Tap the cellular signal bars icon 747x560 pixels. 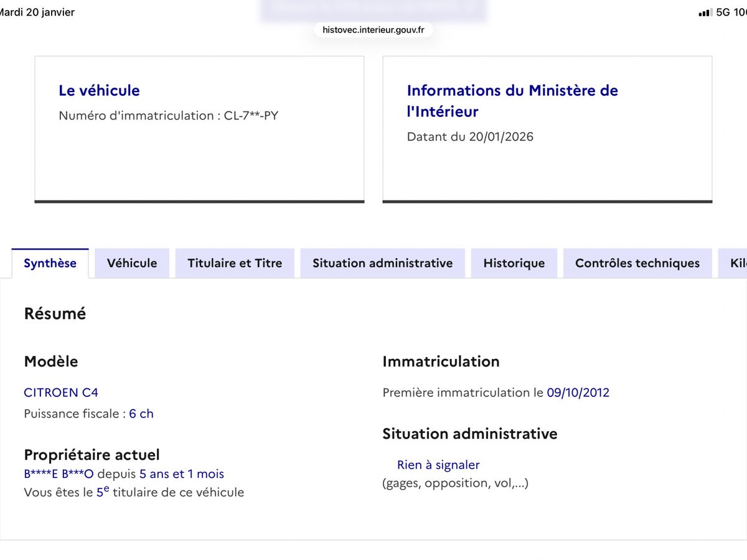(707, 11)
